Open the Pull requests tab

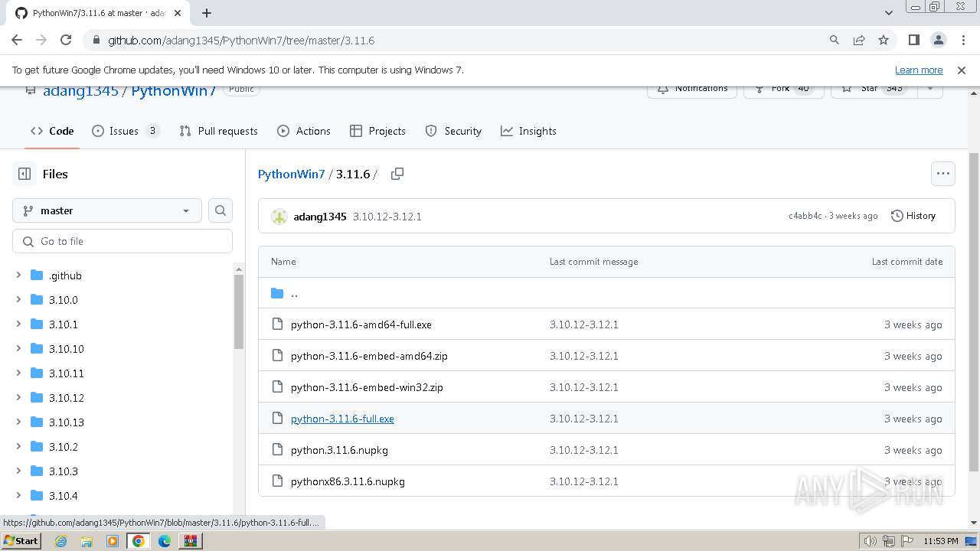(218, 131)
